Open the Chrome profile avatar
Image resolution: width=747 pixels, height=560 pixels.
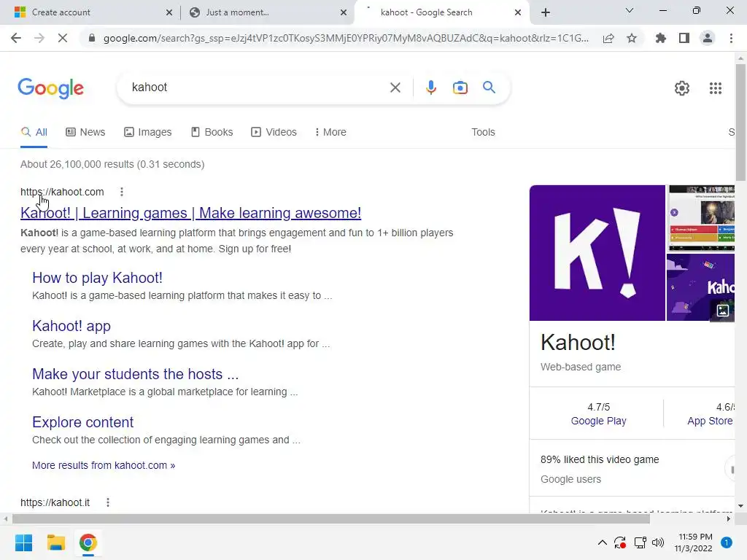tap(708, 38)
